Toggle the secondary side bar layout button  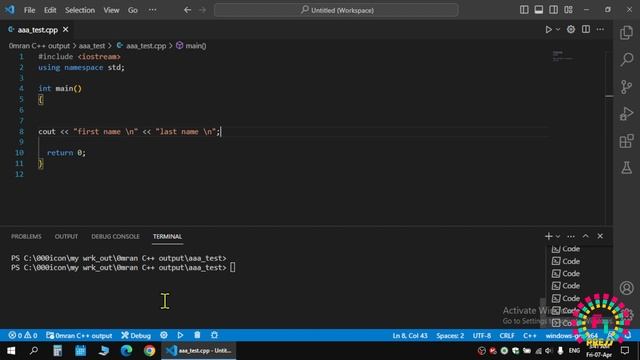click(x=553, y=10)
